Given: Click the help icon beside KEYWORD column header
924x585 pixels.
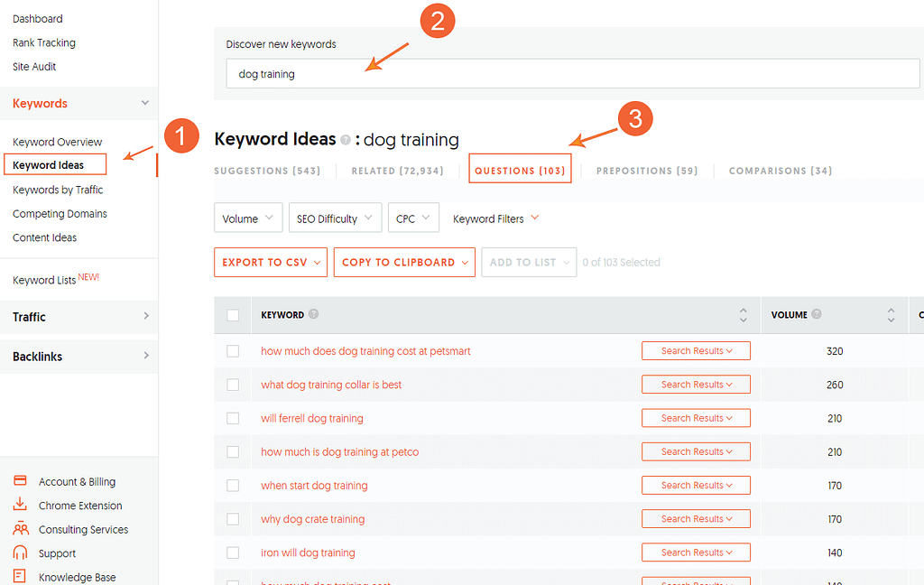Looking at the screenshot, I should coord(313,314).
